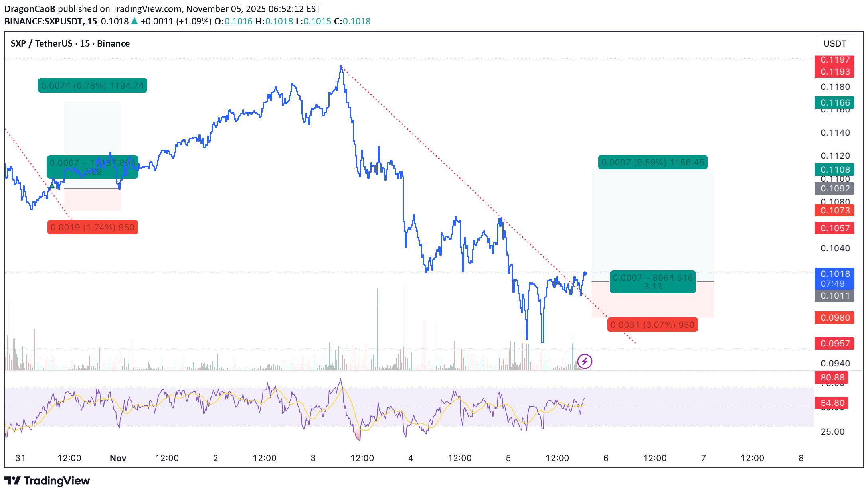Open the USDT currency selector
The width and height of the screenshot is (868, 494).
[834, 43]
